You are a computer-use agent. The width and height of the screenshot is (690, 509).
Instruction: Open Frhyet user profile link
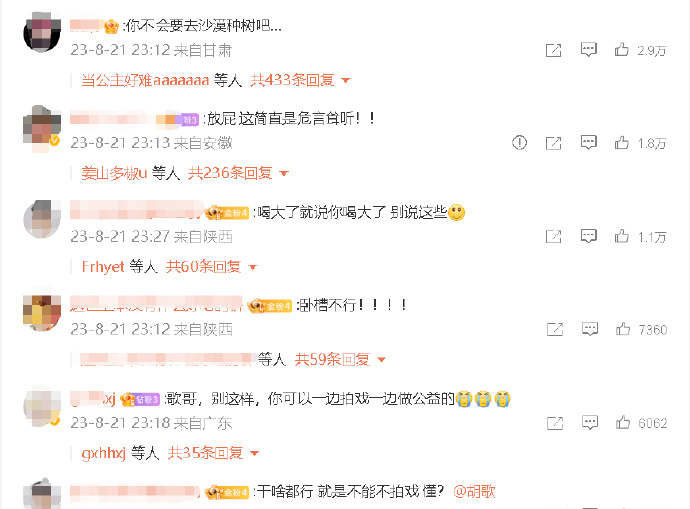point(103,267)
